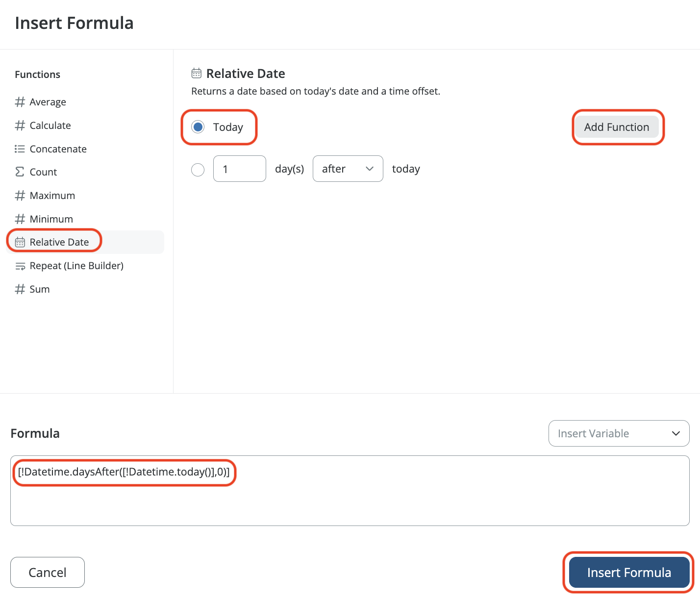Click the Add Function button

[x=617, y=127]
